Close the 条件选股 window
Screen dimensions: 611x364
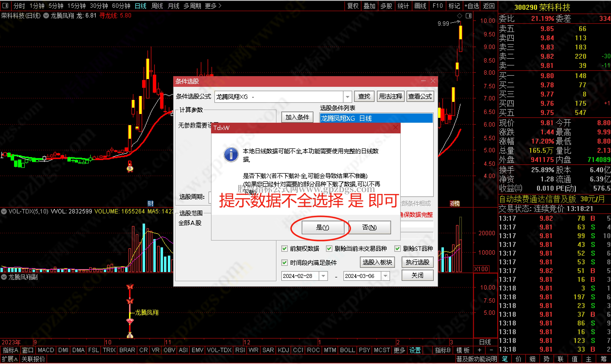coord(433,81)
